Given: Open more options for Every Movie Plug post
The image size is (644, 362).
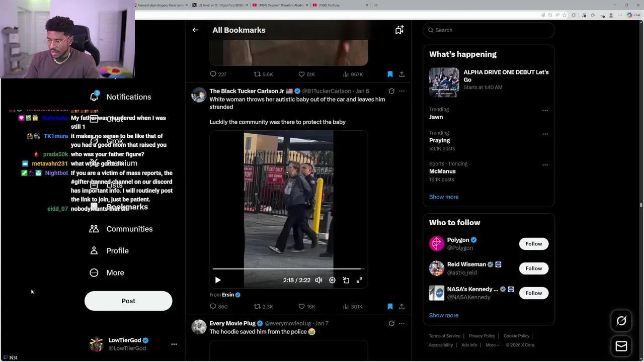Looking at the screenshot, I should coord(401,323).
